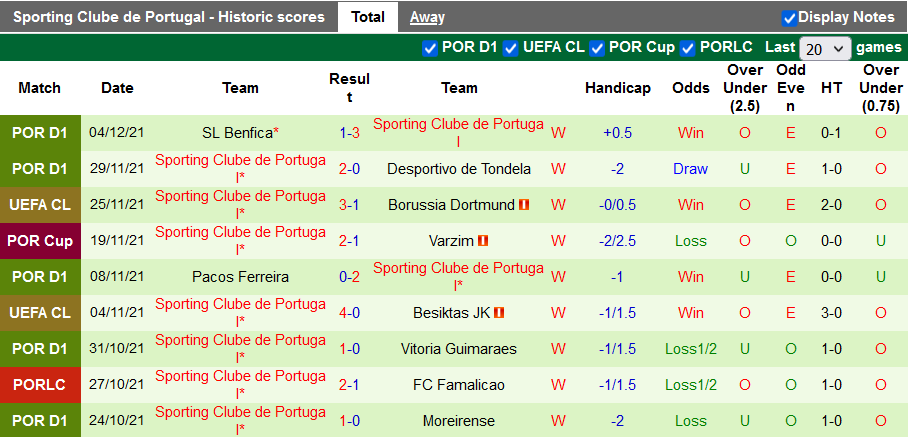Screen dimensions: 908x437
Task: Click the PORLC label in the FC Famalicao row
Action: [x=40, y=385]
